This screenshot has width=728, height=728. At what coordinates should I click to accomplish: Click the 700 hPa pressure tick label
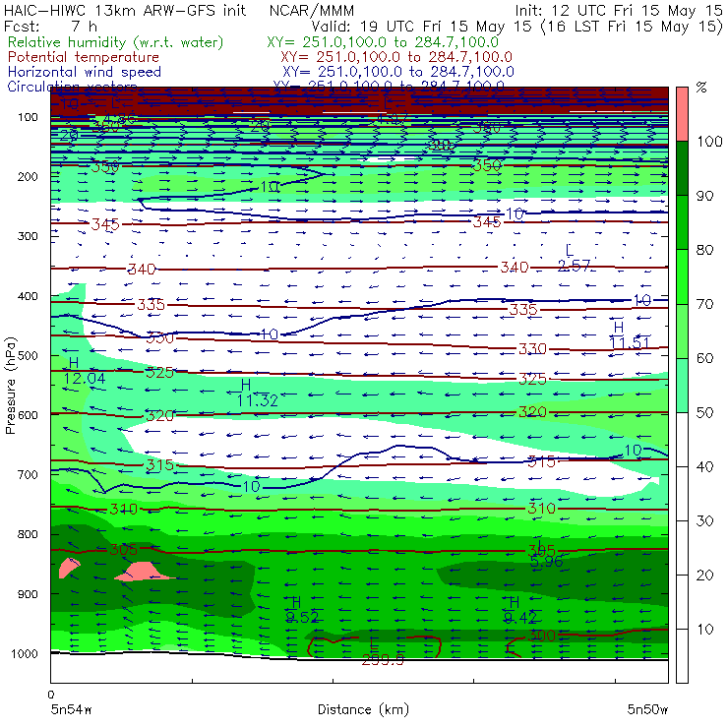28,474
